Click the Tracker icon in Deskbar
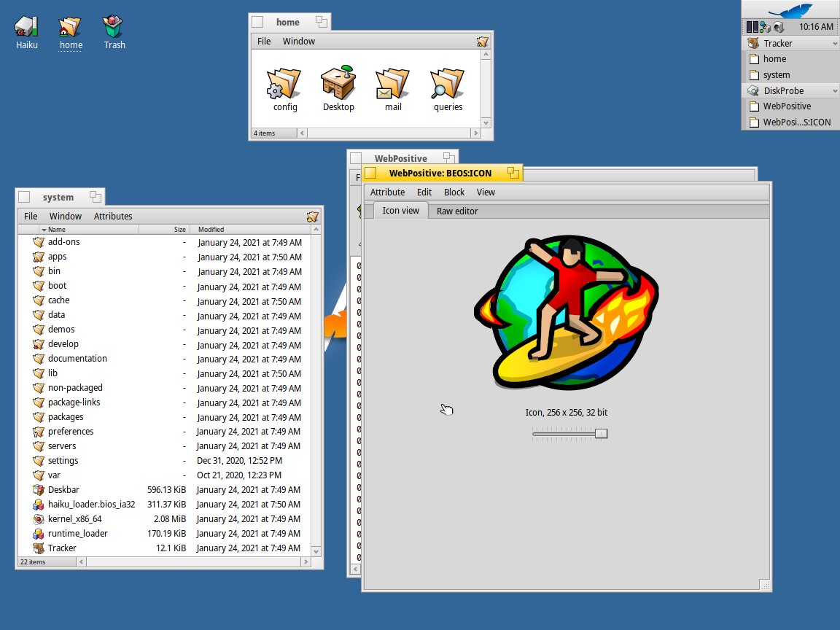This screenshot has height=630, width=840. [x=754, y=43]
